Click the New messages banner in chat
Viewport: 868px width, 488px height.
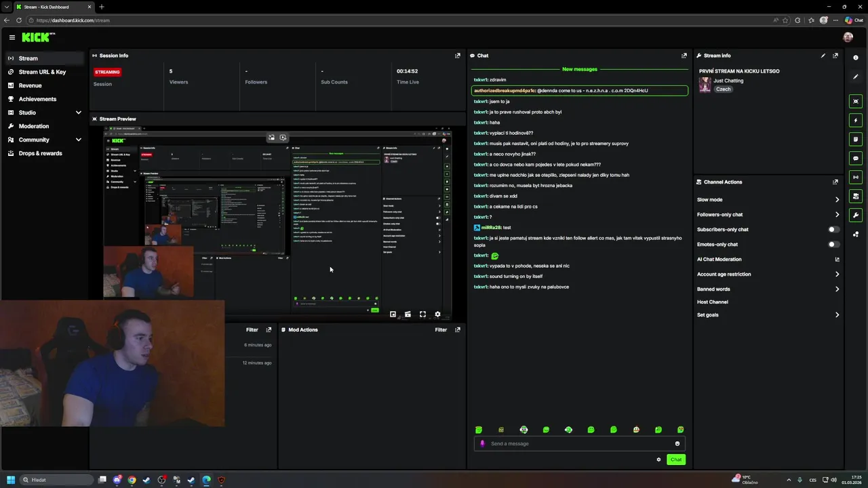click(x=579, y=69)
